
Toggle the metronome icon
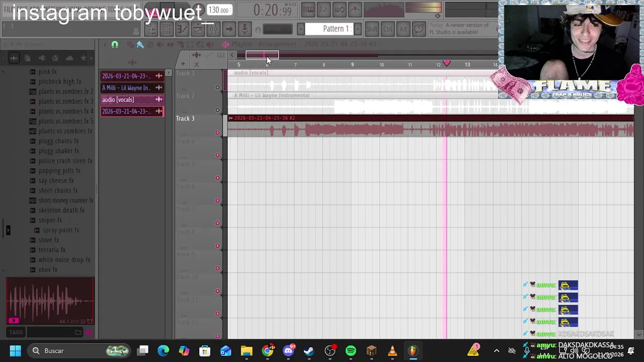tap(355, 10)
